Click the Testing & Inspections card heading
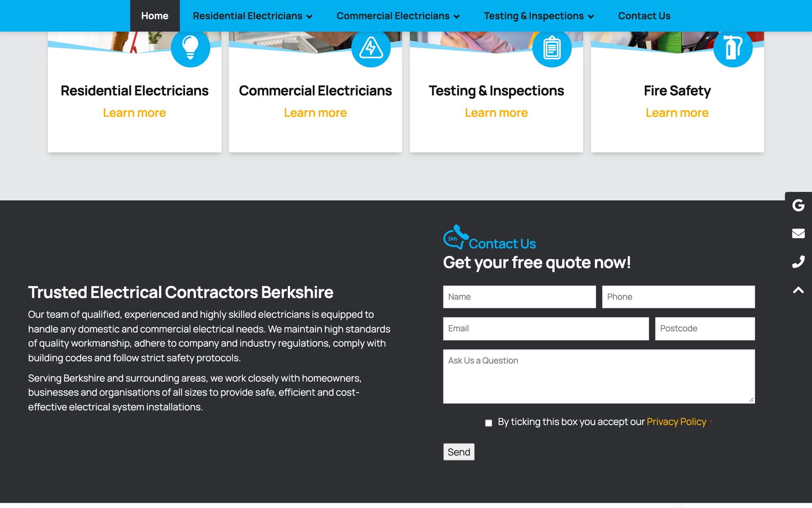812x508 pixels. [x=496, y=91]
